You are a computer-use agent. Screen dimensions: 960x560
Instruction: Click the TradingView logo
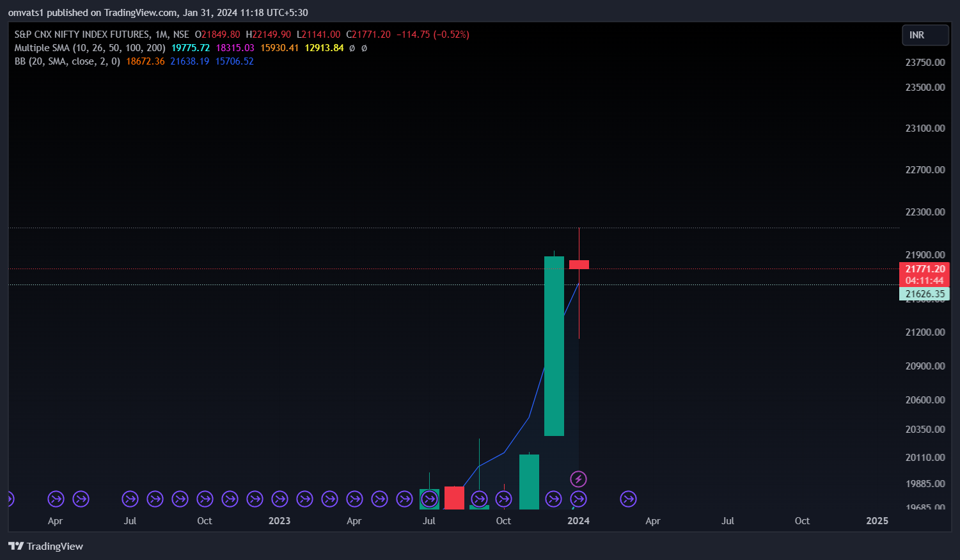[45, 546]
